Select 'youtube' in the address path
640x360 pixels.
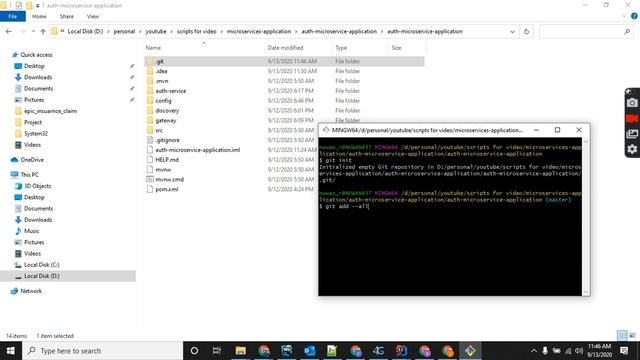click(156, 31)
